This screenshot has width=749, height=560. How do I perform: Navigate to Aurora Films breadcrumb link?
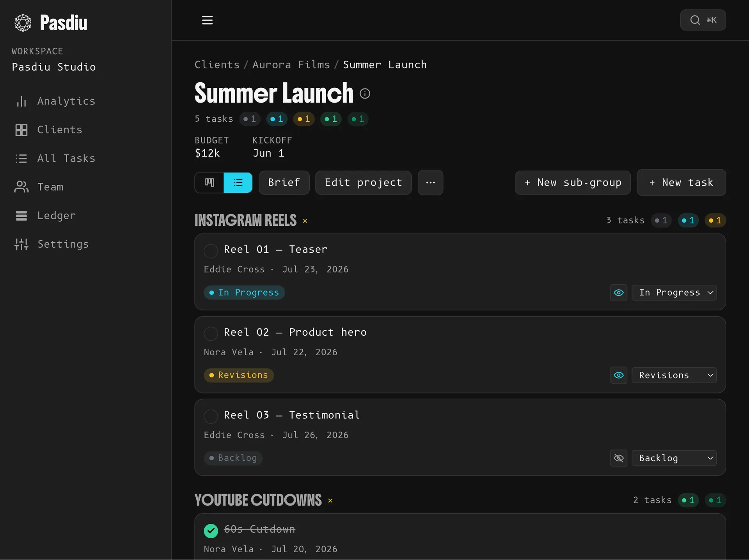291,65
